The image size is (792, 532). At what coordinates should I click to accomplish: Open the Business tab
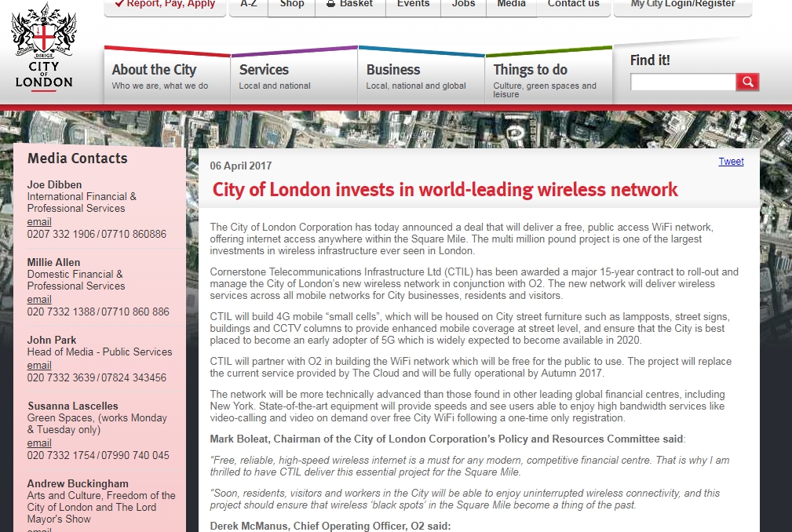coord(422,77)
